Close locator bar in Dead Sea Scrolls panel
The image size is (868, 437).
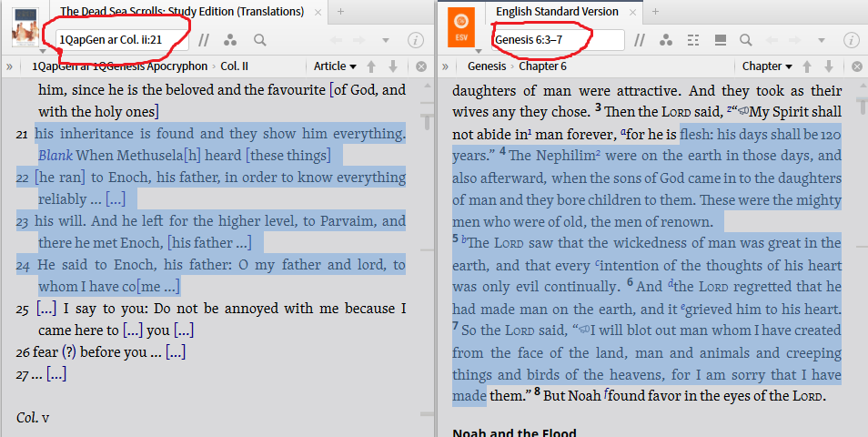(421, 66)
